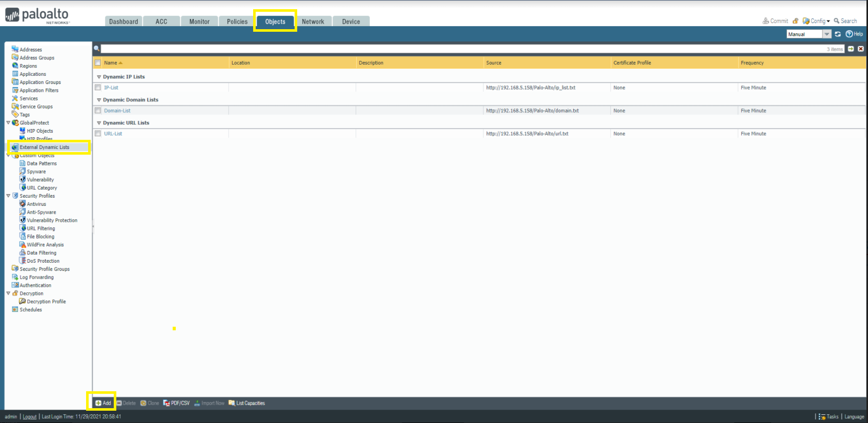Switch to the ACC tab
Viewport: 868px width, 423px height.
pos(161,22)
